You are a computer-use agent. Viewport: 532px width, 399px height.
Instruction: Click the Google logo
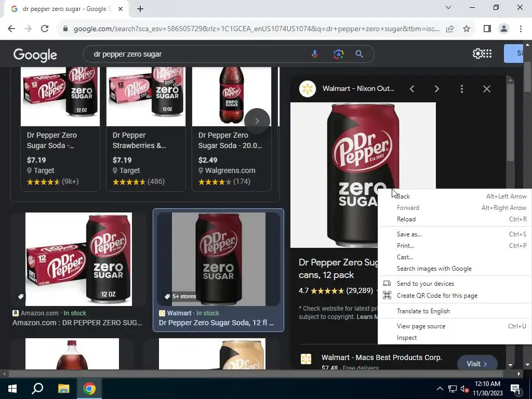coord(35,55)
